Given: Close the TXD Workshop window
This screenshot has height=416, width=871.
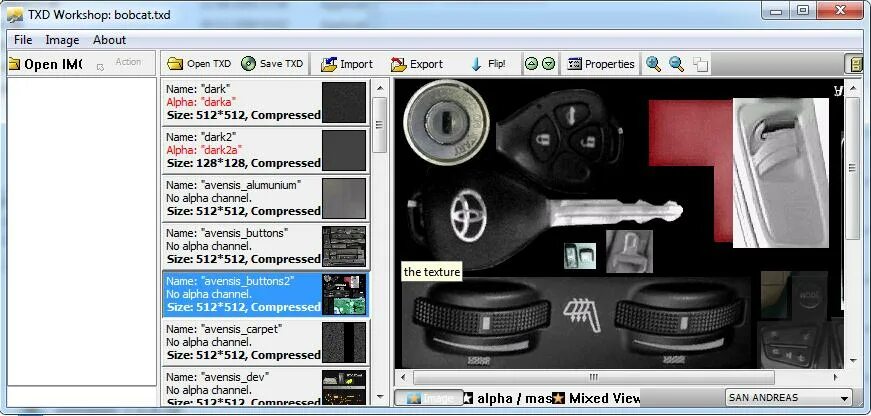Looking at the screenshot, I should pos(839,11).
